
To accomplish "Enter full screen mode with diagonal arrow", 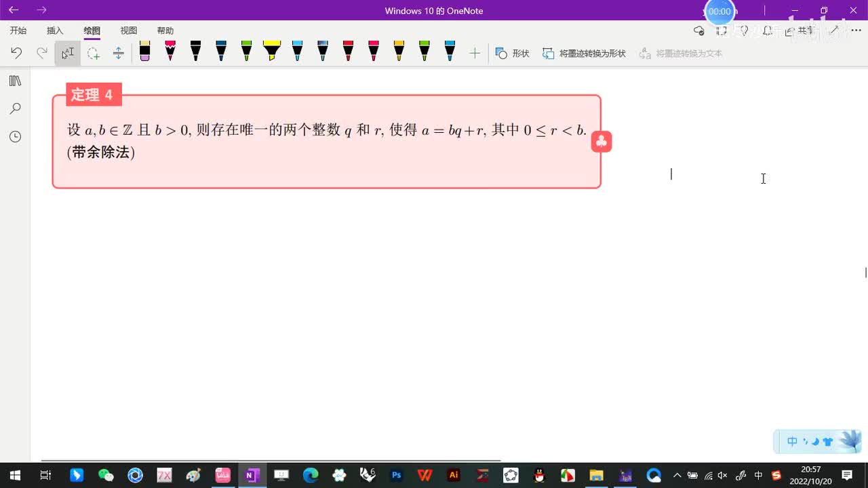I will pos(835,30).
